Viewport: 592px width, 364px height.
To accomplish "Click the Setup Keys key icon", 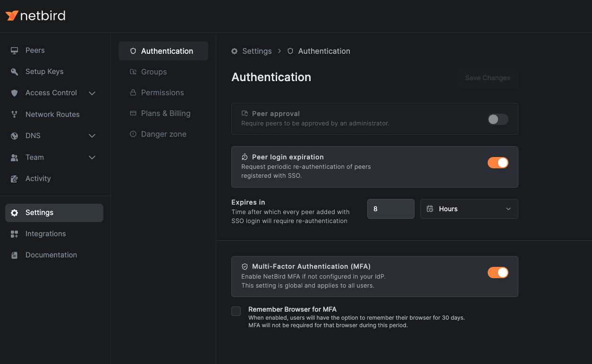I will click(x=15, y=72).
